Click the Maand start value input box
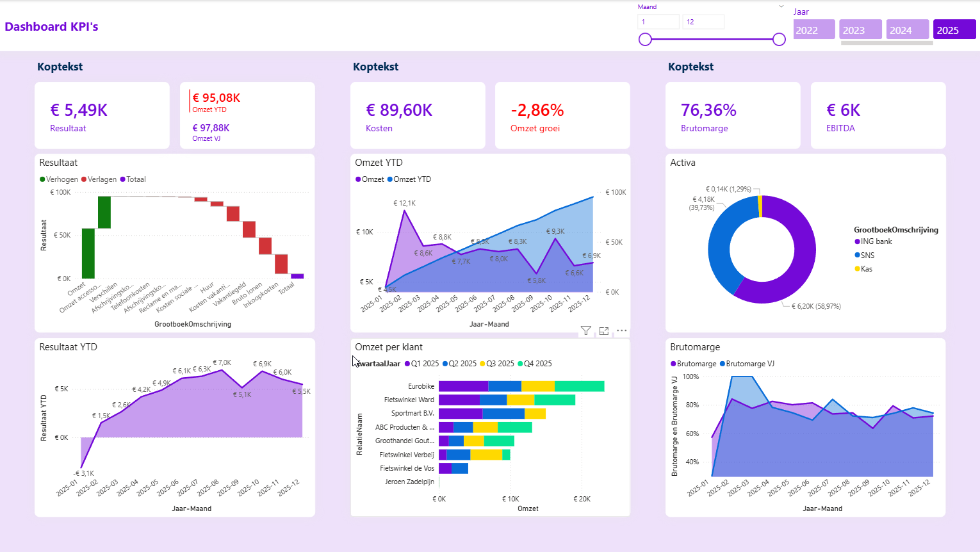The width and height of the screenshot is (980, 552). click(658, 22)
